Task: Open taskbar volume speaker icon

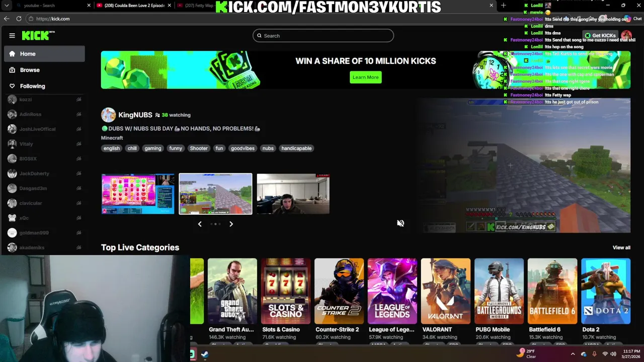Action: point(613,354)
